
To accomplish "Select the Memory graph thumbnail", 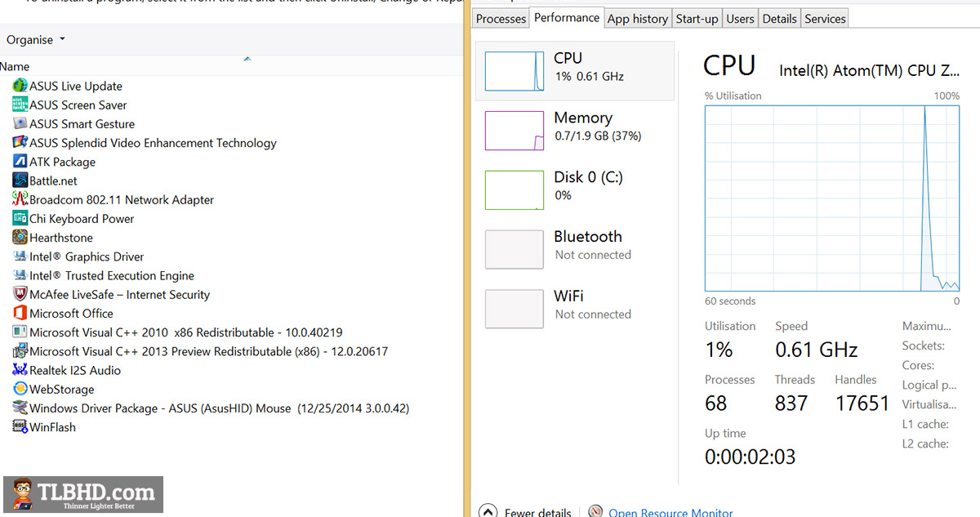I will click(x=514, y=131).
